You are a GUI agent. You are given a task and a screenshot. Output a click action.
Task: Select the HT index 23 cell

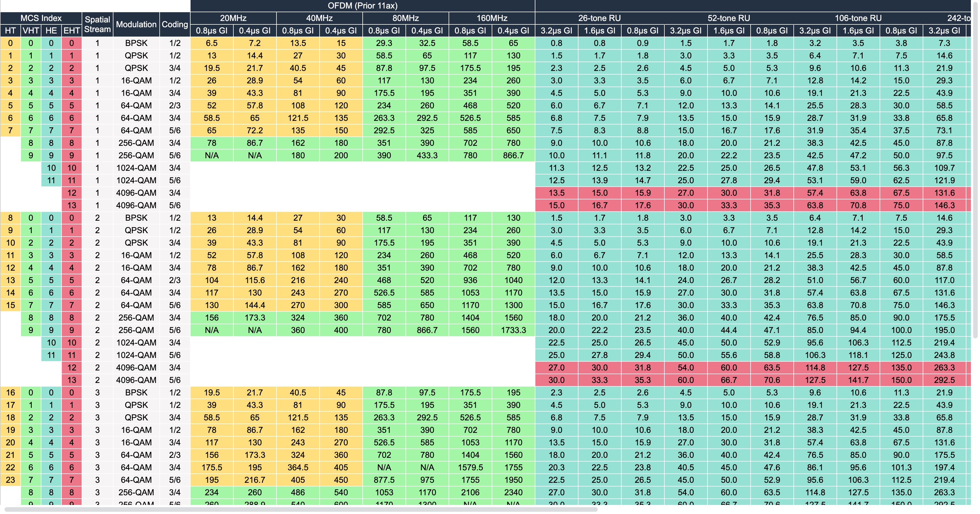click(x=10, y=480)
